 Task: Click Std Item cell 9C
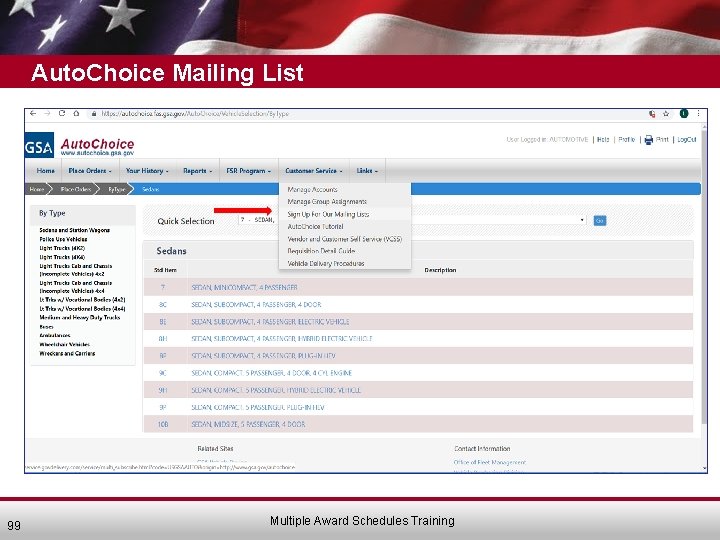click(163, 373)
